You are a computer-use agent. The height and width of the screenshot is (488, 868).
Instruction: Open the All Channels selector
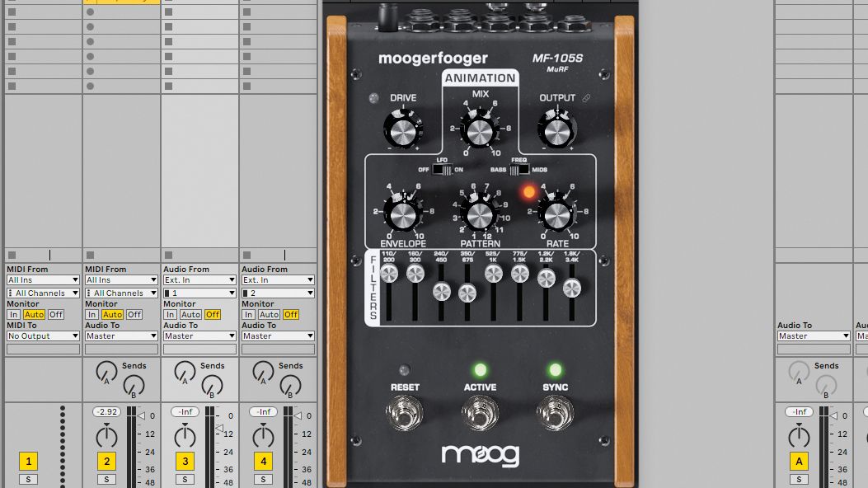coord(43,293)
